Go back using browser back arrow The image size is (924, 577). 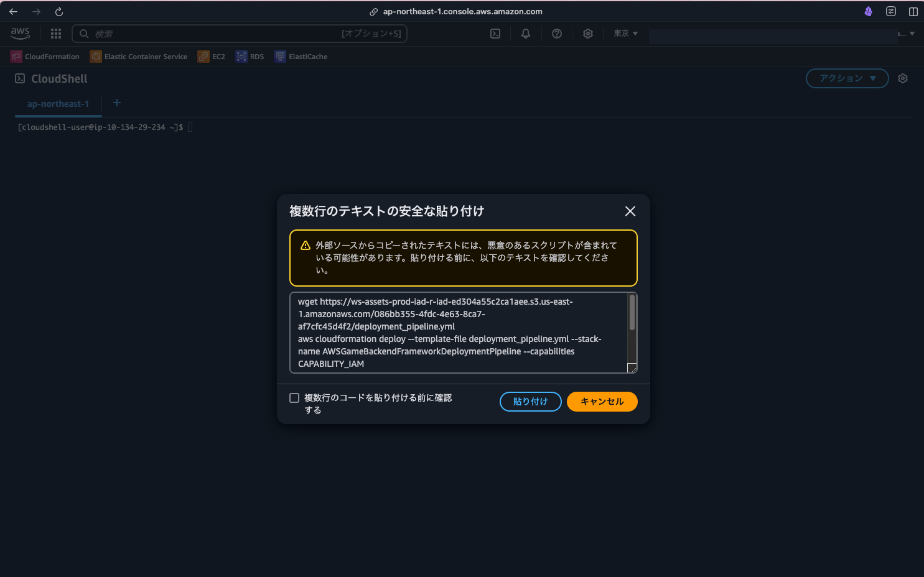[x=14, y=12]
